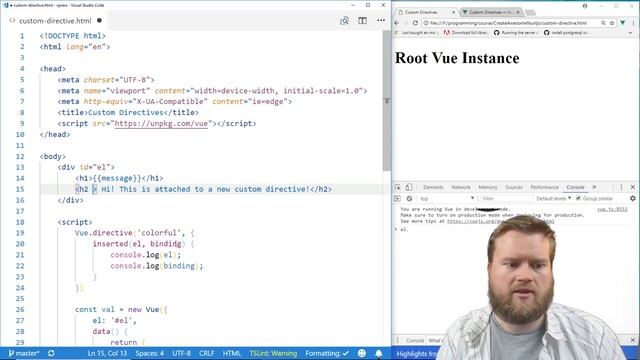The height and width of the screenshot is (360, 640).
Task: Toggle Formatting status item
Action: [x=327, y=353]
